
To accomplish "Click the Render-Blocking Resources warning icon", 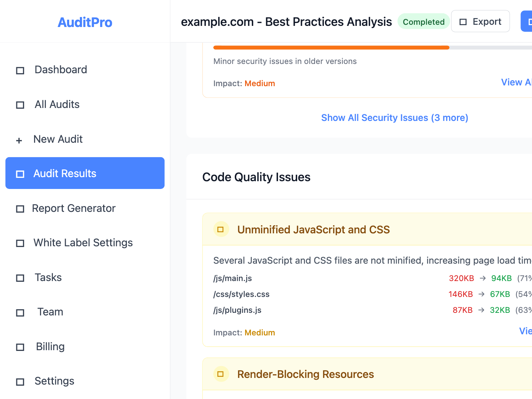I will [221, 374].
